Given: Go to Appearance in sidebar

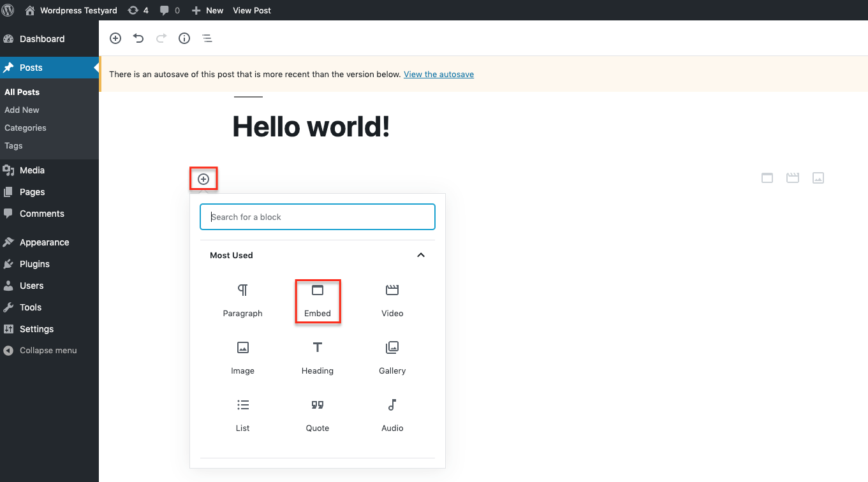Looking at the screenshot, I should point(44,242).
